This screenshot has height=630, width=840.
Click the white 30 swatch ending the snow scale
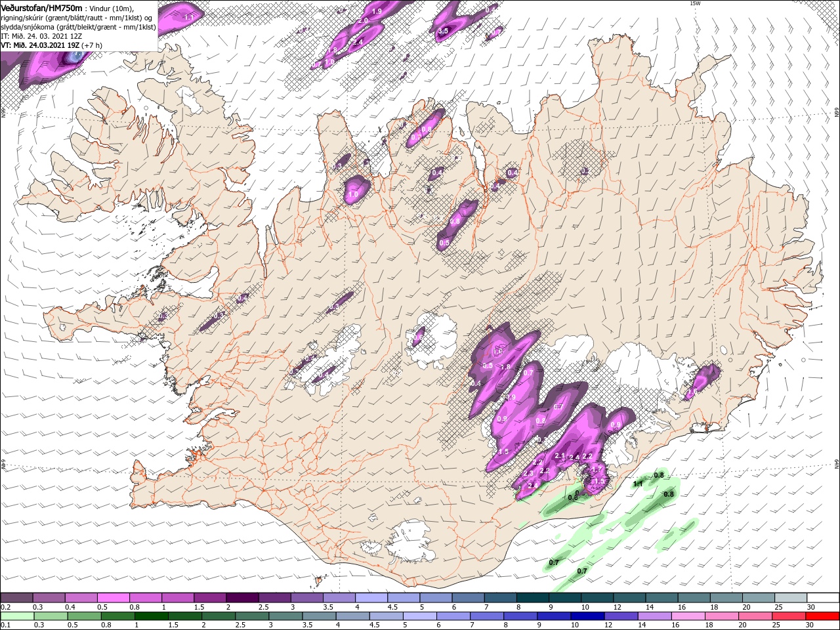coord(824,598)
